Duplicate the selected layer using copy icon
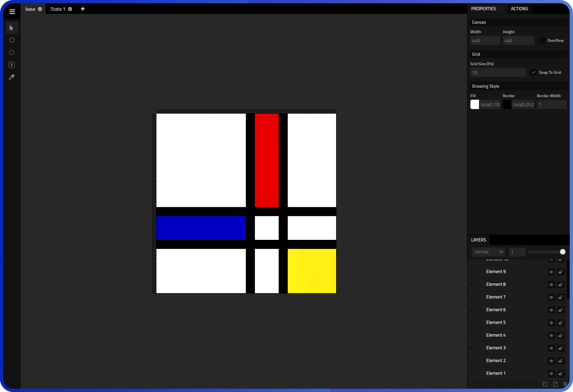 [x=545, y=384]
